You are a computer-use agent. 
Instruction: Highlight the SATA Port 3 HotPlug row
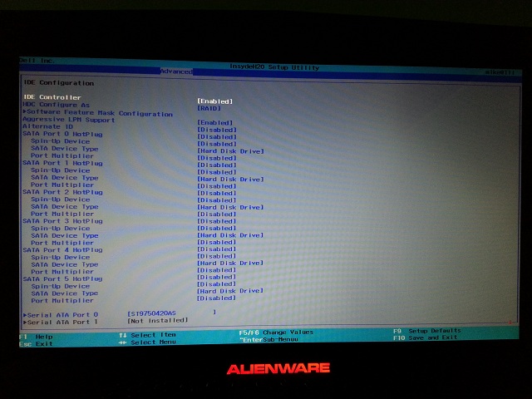coord(62,221)
